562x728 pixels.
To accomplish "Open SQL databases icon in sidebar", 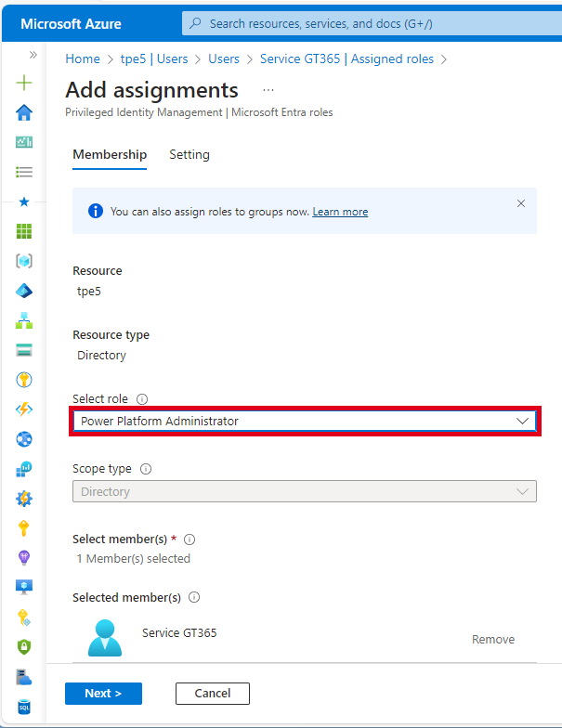I will [x=24, y=707].
